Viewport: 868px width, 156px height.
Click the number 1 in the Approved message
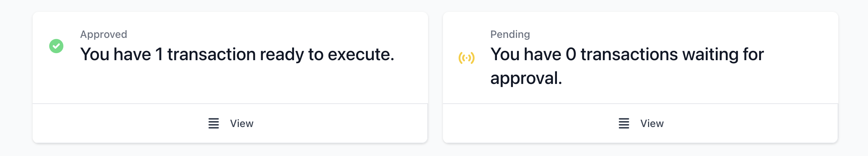tap(159, 54)
